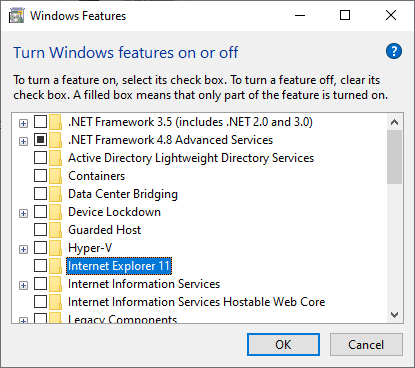Image resolution: width=415 pixels, height=368 pixels.
Task: Expand .NET Framework 4.8 Advanced Services node
Action: tap(23, 142)
